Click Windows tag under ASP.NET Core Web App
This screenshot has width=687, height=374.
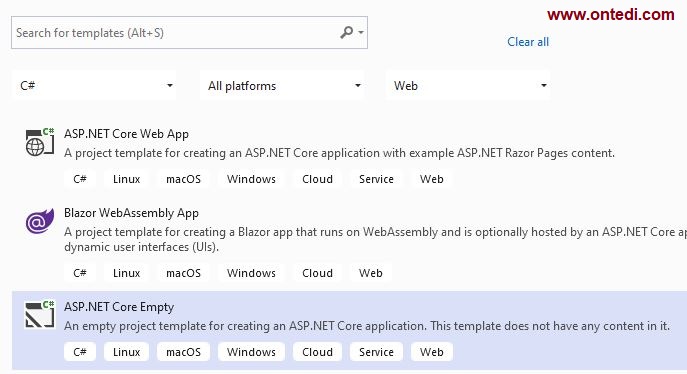(x=251, y=179)
